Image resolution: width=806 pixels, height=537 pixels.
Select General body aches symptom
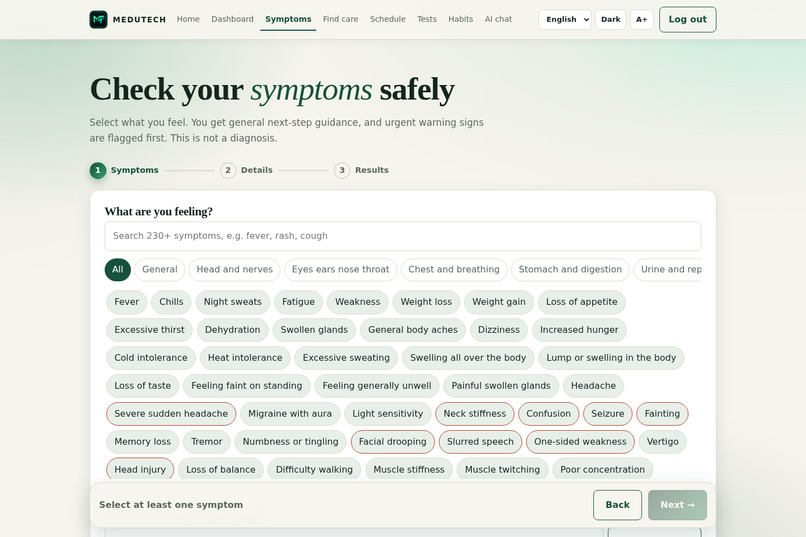(x=413, y=330)
